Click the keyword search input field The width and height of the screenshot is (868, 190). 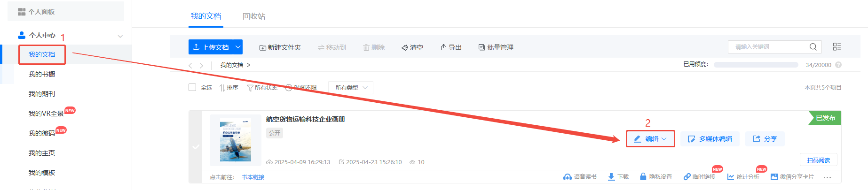[769, 47]
